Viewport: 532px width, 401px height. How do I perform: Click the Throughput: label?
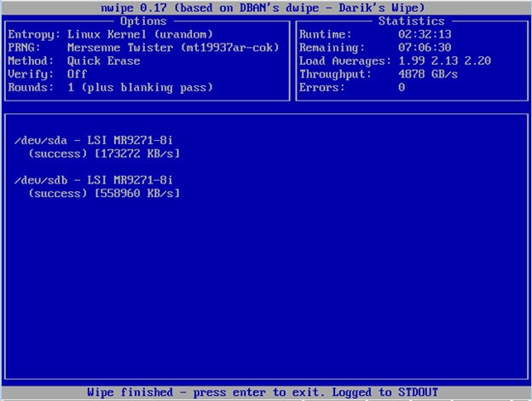[335, 74]
